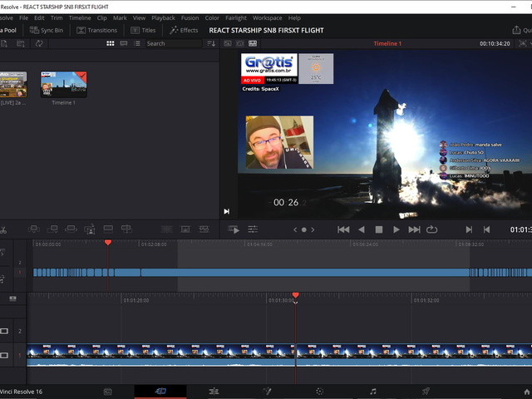Click the red playhead on upper timeline ruler
Image resolution: width=532 pixels, height=399 pixels.
click(108, 243)
